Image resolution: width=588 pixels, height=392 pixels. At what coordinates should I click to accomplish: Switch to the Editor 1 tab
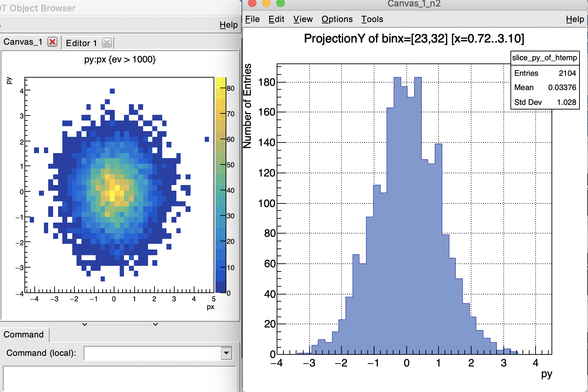coord(81,43)
